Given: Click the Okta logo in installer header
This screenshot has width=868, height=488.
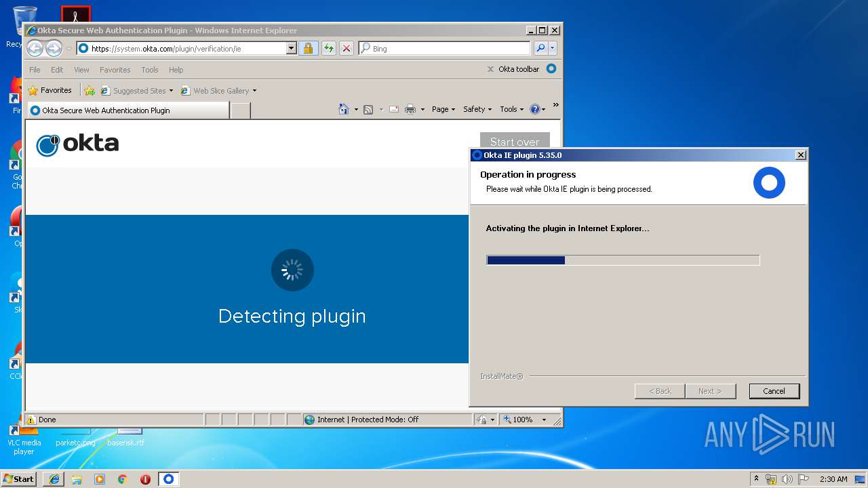Looking at the screenshot, I should point(769,183).
